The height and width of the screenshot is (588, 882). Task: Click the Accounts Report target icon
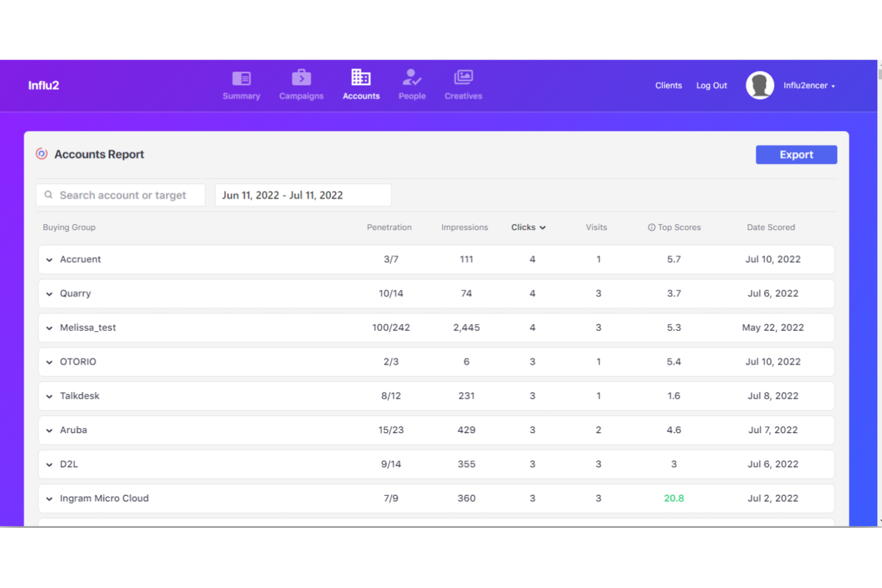41,154
